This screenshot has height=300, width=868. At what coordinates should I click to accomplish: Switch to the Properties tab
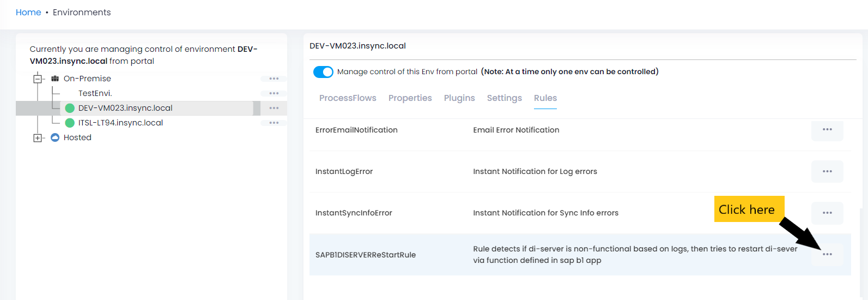point(410,98)
